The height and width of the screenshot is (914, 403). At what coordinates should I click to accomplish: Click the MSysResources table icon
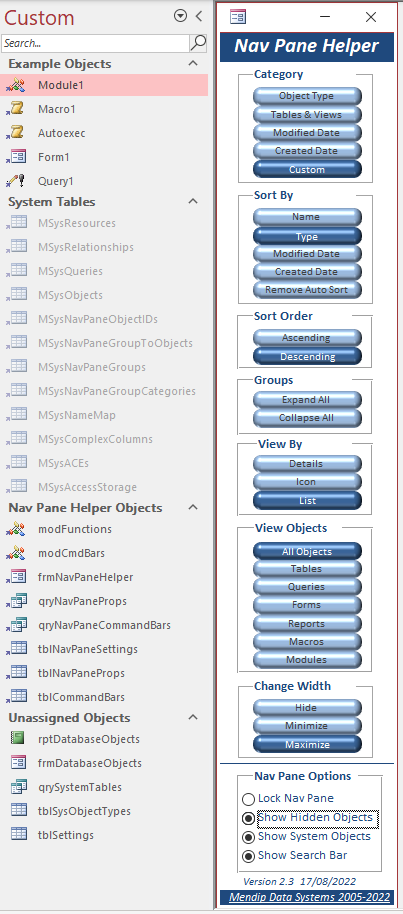[x=16, y=223]
